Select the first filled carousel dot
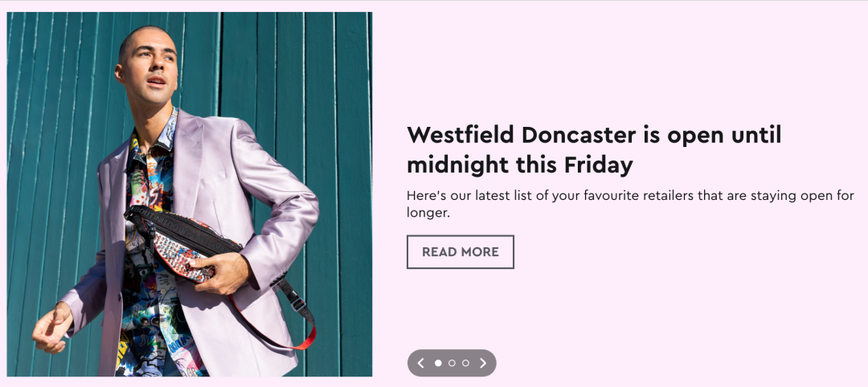 (439, 363)
